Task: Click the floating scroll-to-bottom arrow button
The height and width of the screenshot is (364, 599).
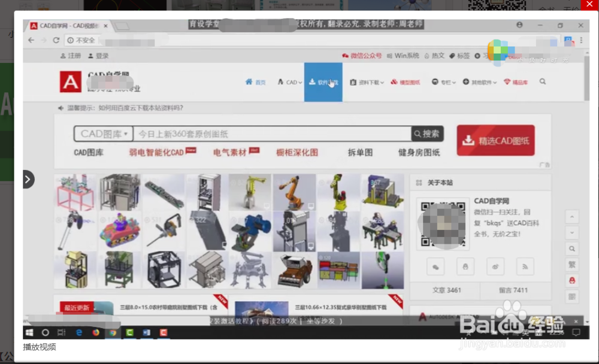Action: [572, 233]
